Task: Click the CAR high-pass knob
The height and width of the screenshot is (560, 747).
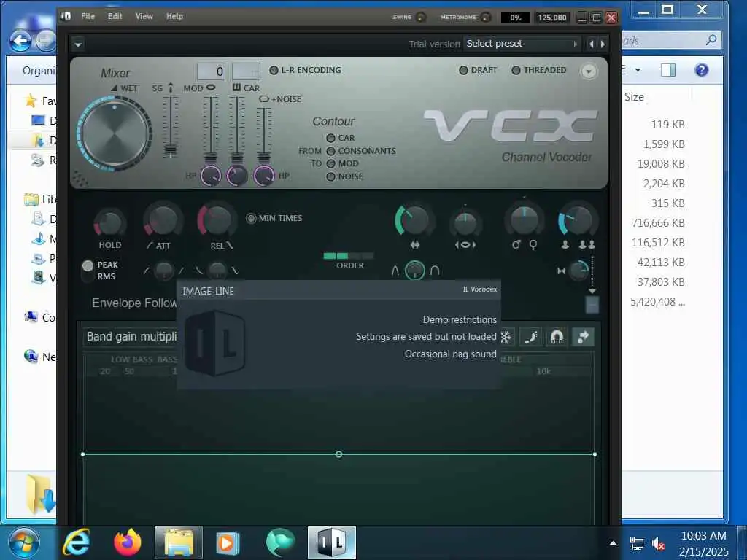Action: pyautogui.click(x=237, y=176)
